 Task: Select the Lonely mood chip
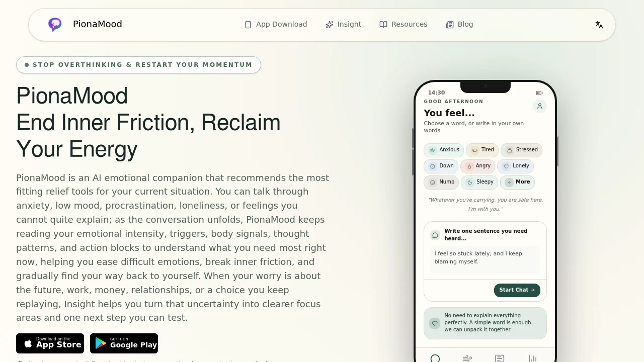tap(516, 166)
